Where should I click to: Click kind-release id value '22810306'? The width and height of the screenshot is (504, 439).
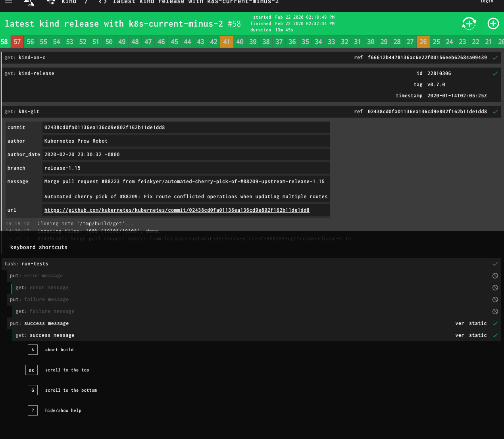pyautogui.click(x=439, y=73)
